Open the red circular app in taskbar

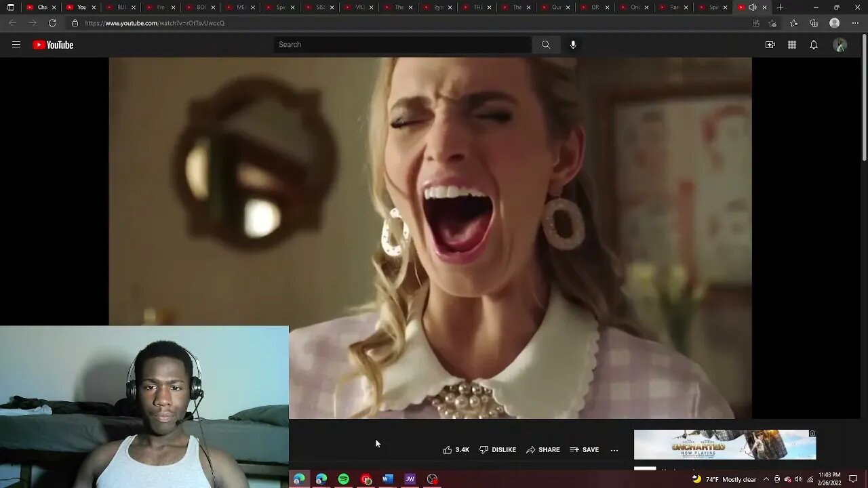[x=366, y=479]
